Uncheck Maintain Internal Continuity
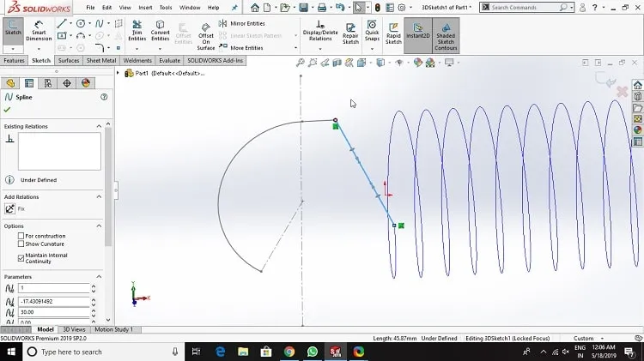The width and height of the screenshot is (644, 361). pos(21,258)
